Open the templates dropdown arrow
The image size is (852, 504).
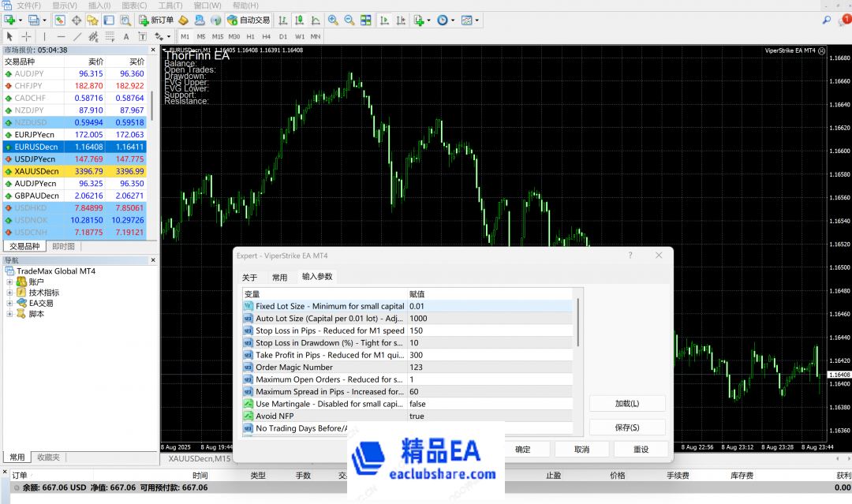click(477, 20)
